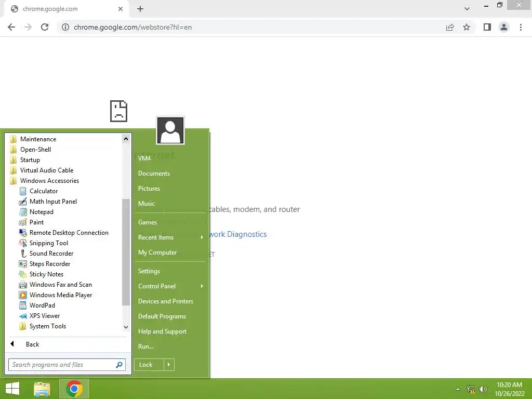The image size is (532, 399).
Task: Open Devices and Printers
Action: pyautogui.click(x=166, y=301)
